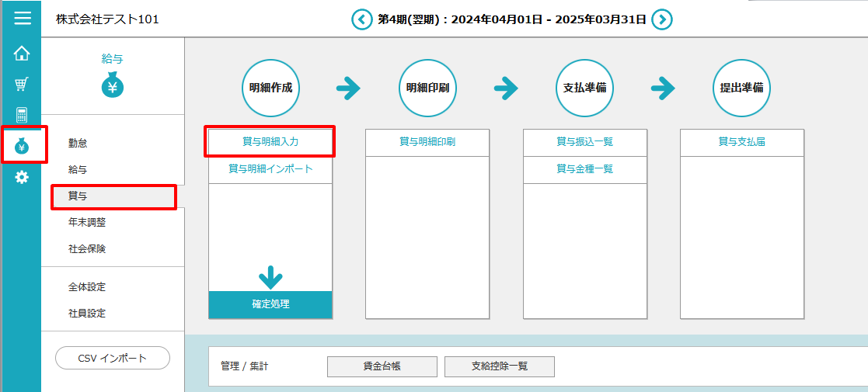
Task: Click the CSV インポート button
Action: [113, 358]
